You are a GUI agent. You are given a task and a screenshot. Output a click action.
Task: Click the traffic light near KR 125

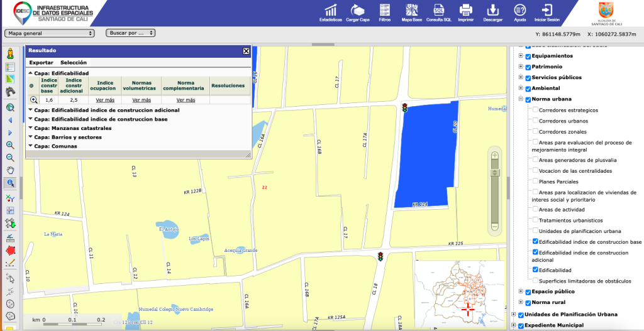point(380,257)
